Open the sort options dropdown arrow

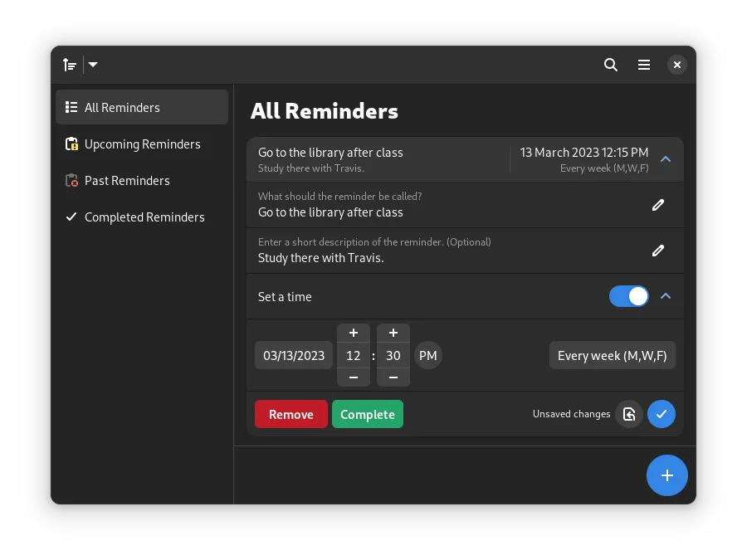tap(92, 65)
